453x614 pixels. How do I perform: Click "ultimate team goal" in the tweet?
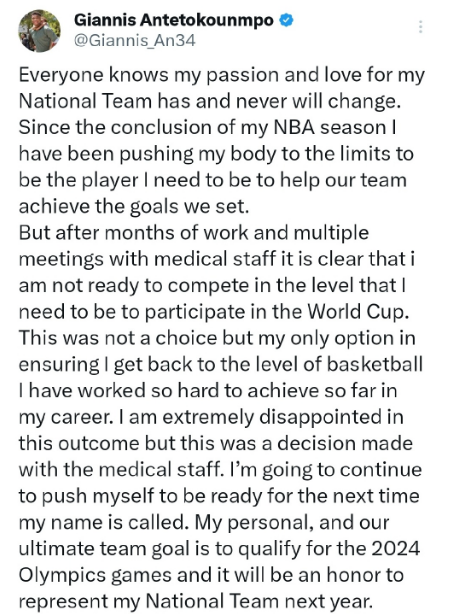click(x=104, y=549)
